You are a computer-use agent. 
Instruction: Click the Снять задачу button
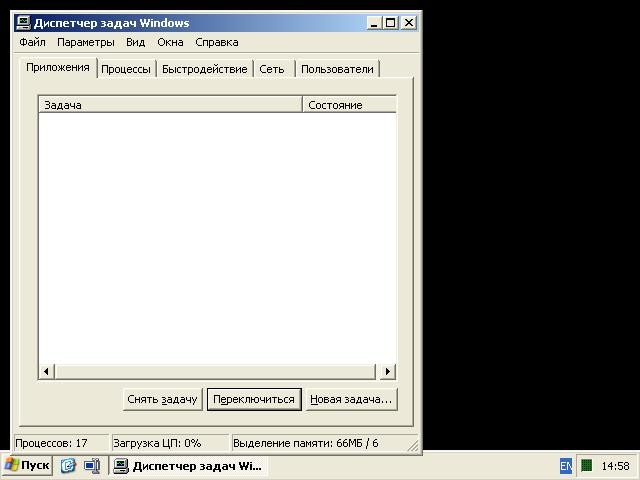(x=162, y=399)
